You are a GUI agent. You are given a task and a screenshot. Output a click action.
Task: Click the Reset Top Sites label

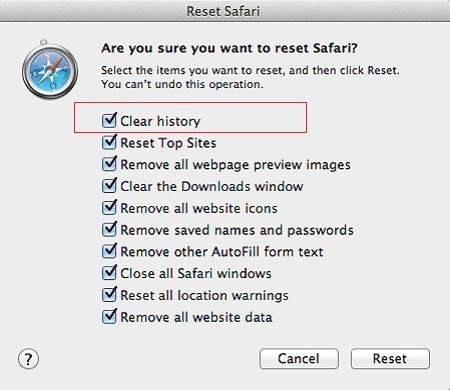(x=168, y=143)
